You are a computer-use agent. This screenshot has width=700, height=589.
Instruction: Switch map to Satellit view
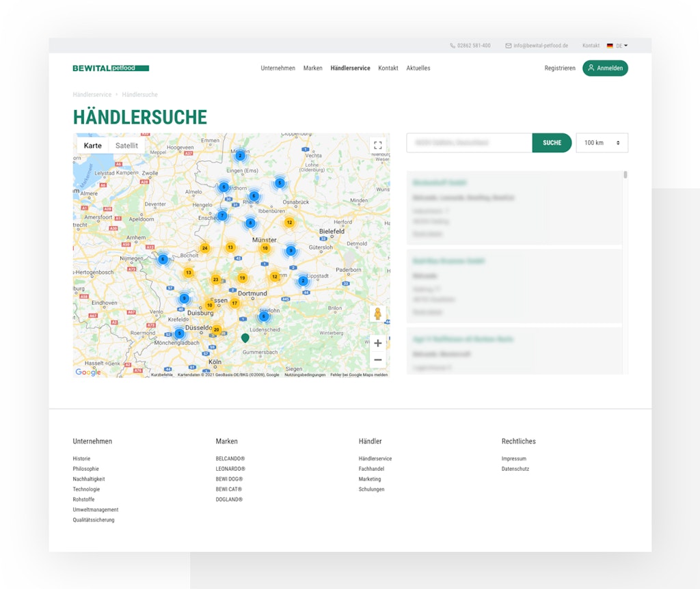pos(126,146)
